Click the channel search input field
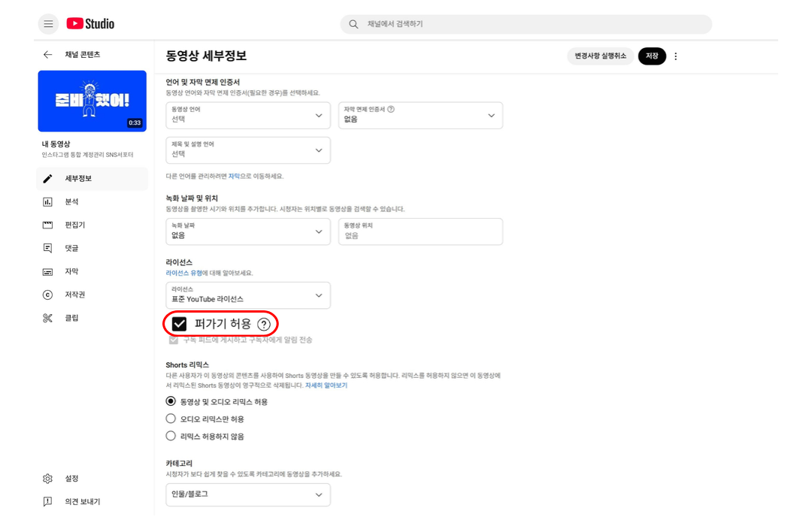 (526, 24)
